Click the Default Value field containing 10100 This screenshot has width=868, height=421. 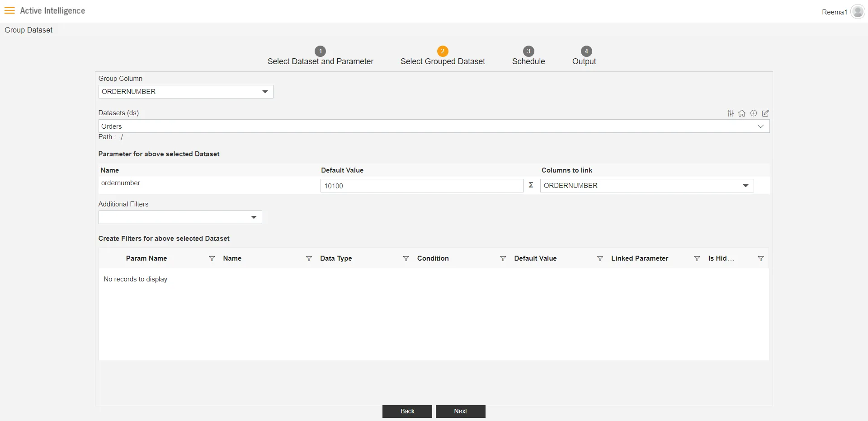pos(421,186)
